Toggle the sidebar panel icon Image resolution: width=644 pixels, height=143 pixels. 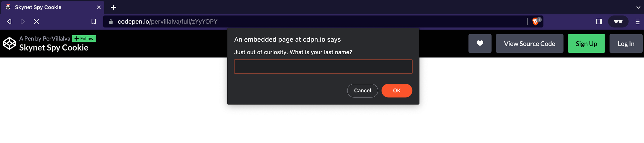(x=599, y=21)
